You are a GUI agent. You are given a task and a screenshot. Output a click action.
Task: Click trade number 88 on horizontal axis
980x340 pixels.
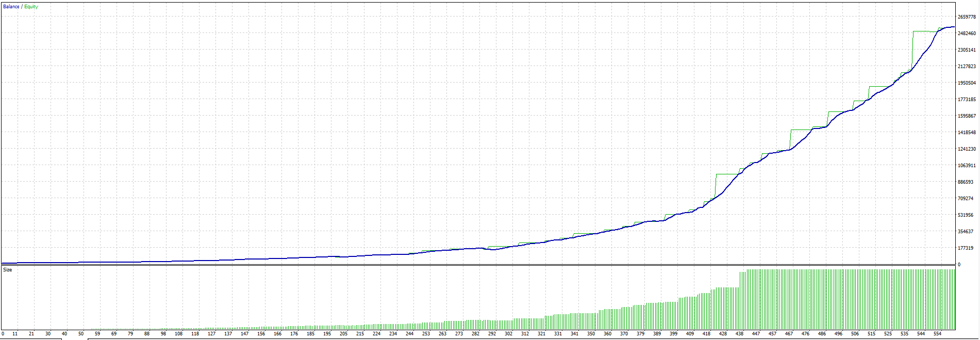(147, 334)
